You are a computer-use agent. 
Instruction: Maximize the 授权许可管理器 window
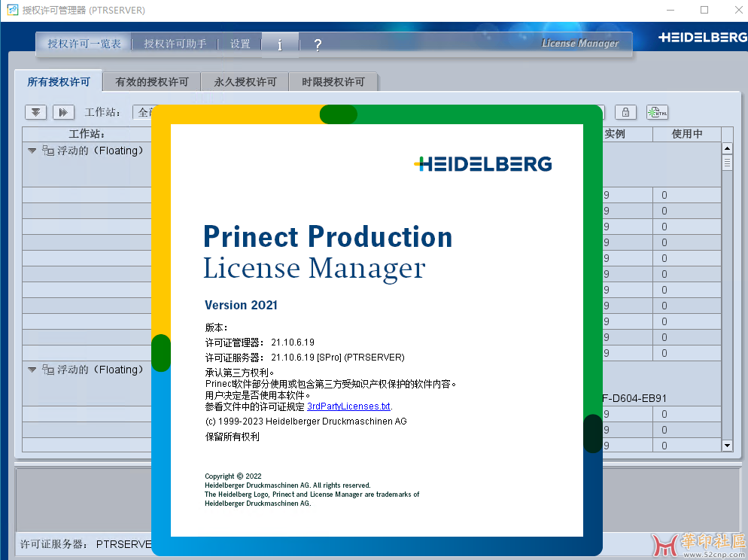tap(704, 10)
